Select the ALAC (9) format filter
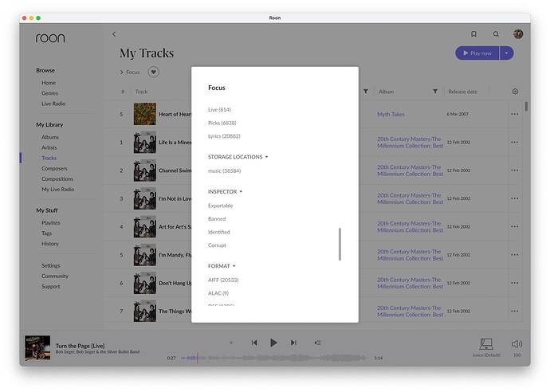The height and width of the screenshot is (392, 550). 218,293
